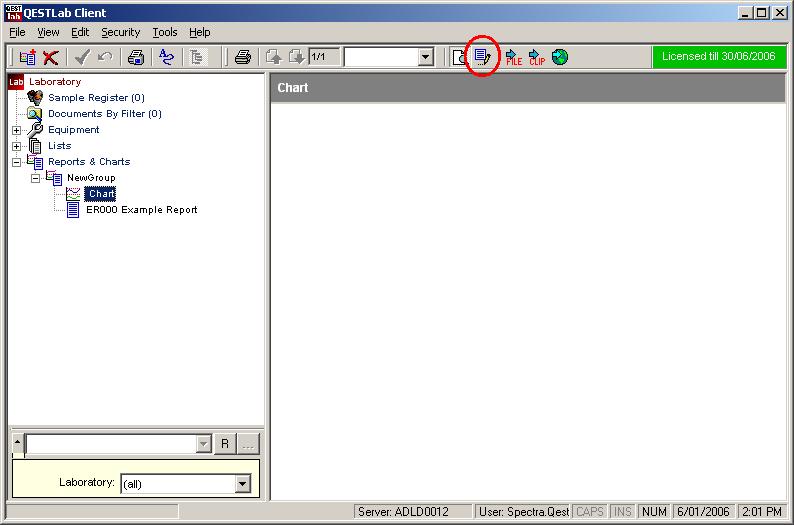
Task: Collapse the Reports & Charts node
Action: pyautogui.click(x=16, y=162)
